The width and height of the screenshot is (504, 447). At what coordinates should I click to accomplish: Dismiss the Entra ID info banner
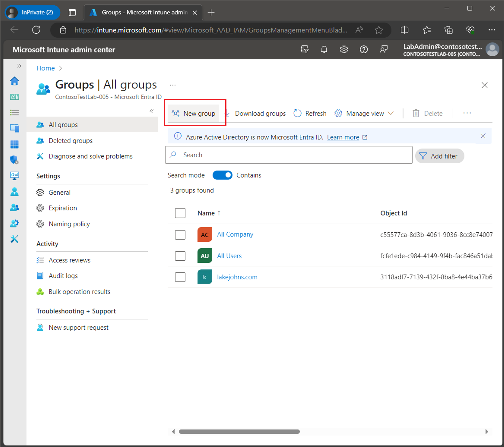coord(483,136)
